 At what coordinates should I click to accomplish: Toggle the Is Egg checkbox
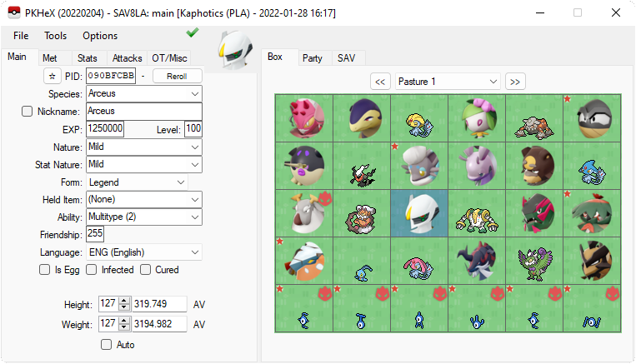pos(45,270)
